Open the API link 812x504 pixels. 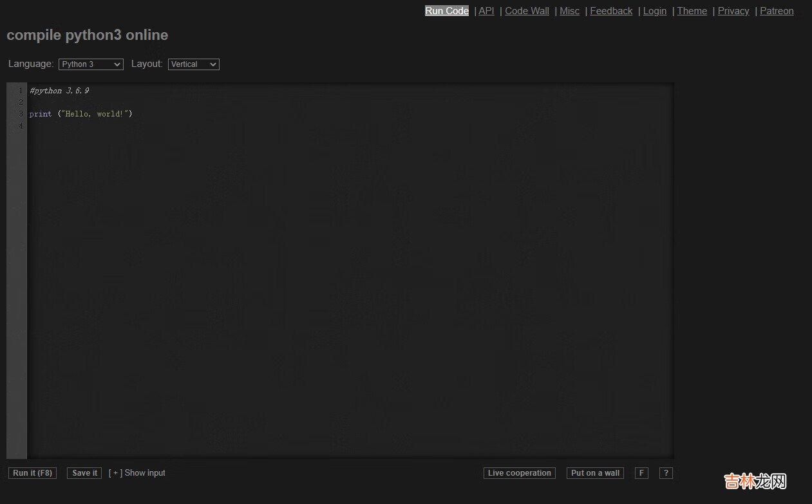tap(486, 11)
